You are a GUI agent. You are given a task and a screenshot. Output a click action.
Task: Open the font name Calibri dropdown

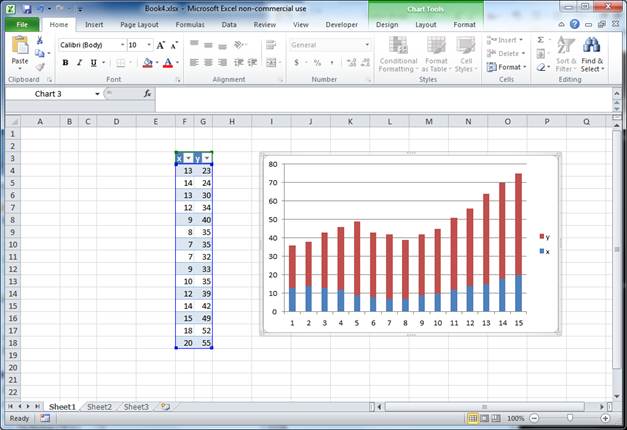pyautogui.click(x=122, y=45)
